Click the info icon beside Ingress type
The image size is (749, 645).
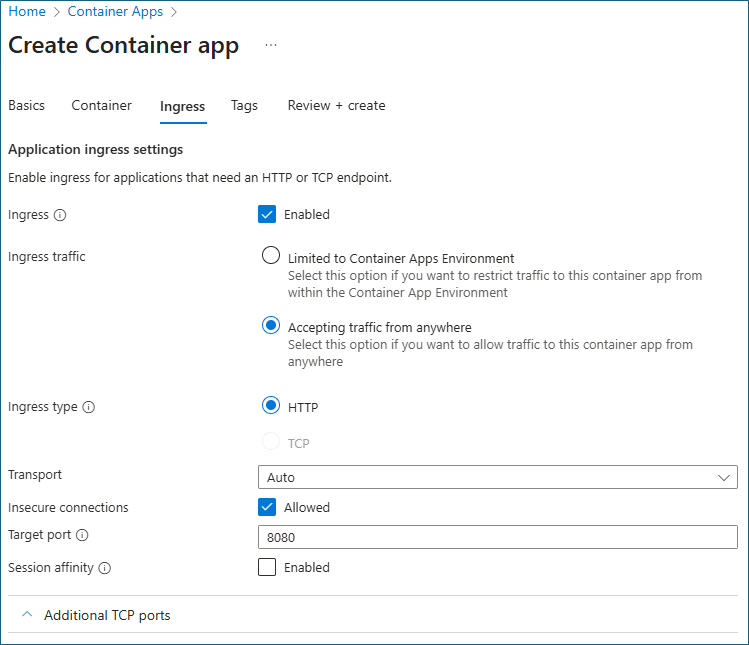89,408
